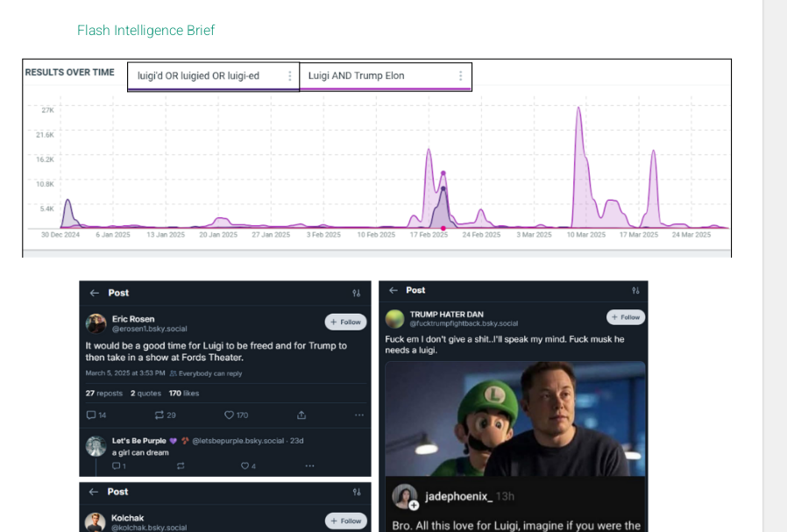
Task: Switch to the "luigi'd OR luigied OR luigi-ed" tab
Action: [x=213, y=76]
